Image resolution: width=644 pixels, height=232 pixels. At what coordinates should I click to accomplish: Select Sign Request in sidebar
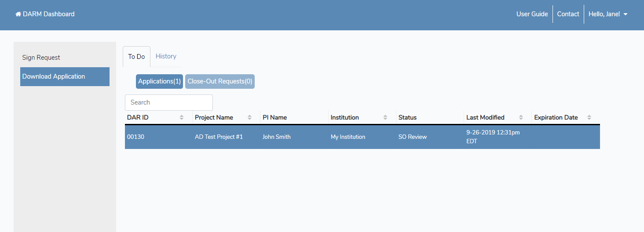41,58
